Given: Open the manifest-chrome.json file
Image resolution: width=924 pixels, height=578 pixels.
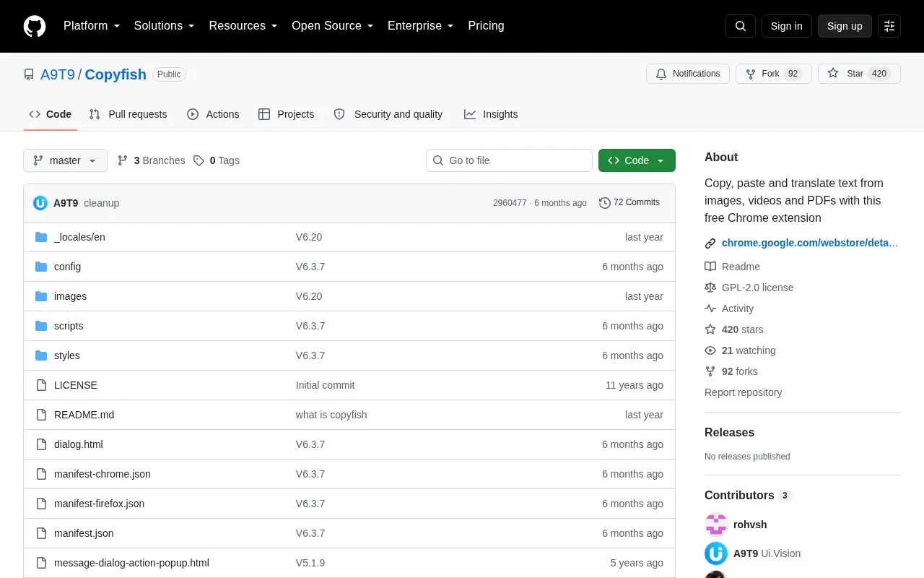Looking at the screenshot, I should click(x=103, y=474).
